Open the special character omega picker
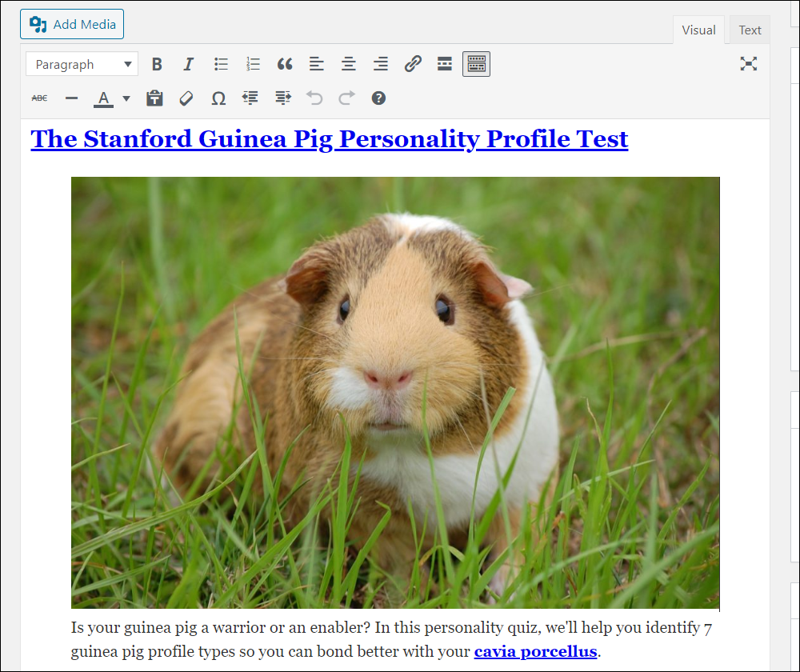 click(x=218, y=98)
